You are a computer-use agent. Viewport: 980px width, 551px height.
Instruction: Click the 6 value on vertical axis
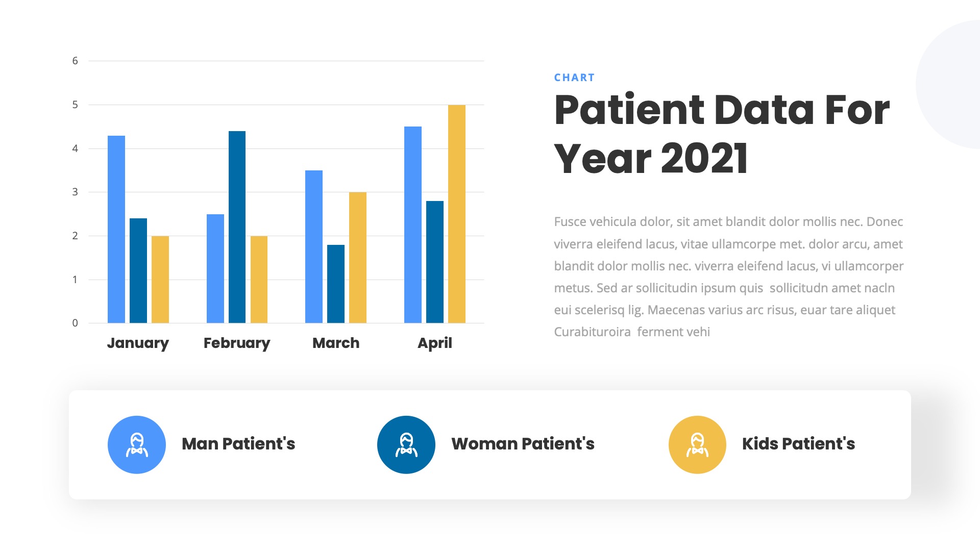pyautogui.click(x=75, y=61)
